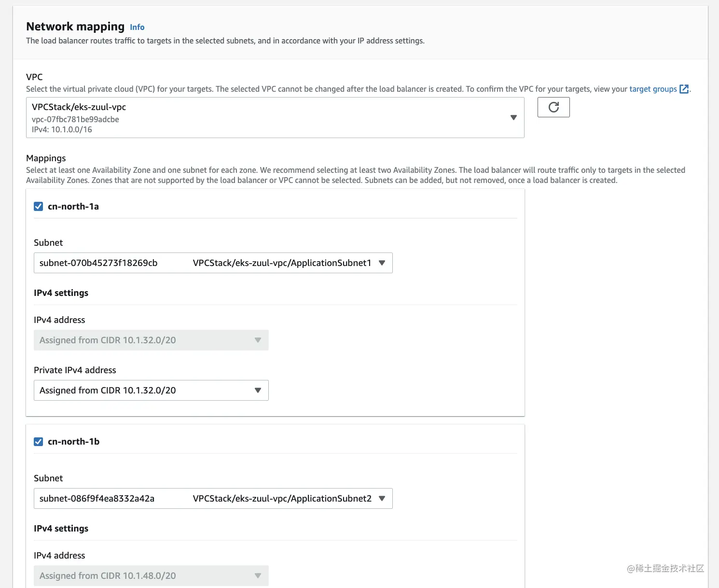Click the disabled IPv4 address 10.1.48.0/20 caret
The image size is (719, 588).
tap(258, 575)
